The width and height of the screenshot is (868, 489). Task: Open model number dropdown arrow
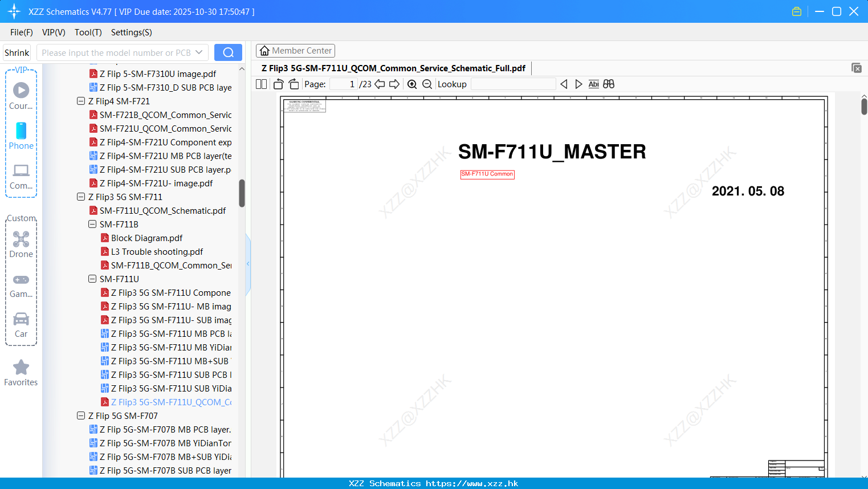click(199, 52)
